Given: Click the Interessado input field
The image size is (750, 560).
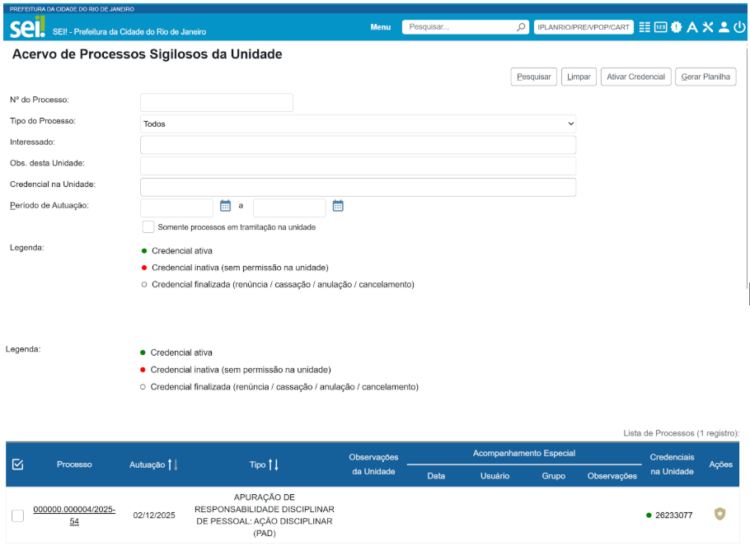Looking at the screenshot, I should point(358,145).
